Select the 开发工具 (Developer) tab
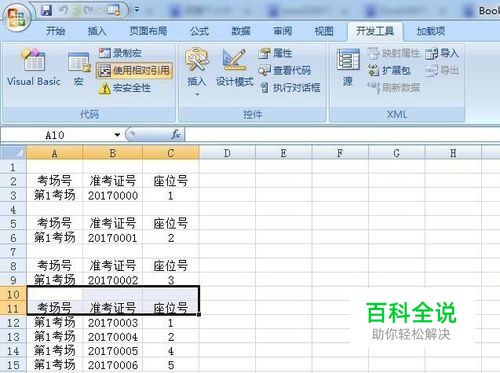 (x=375, y=31)
